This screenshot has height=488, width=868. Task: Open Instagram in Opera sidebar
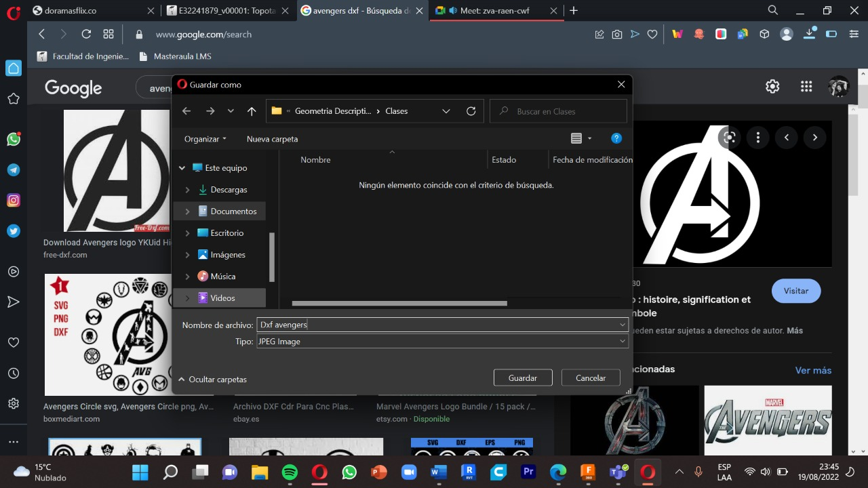point(14,200)
